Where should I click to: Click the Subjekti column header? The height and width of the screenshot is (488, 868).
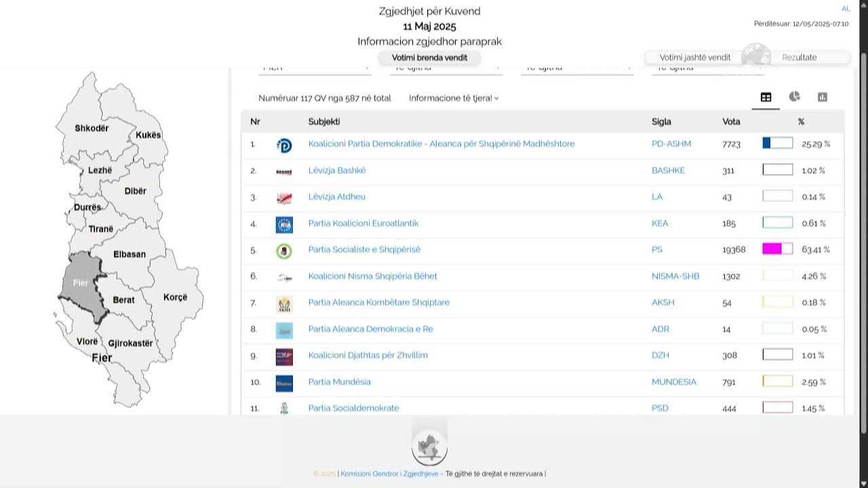[x=324, y=121]
